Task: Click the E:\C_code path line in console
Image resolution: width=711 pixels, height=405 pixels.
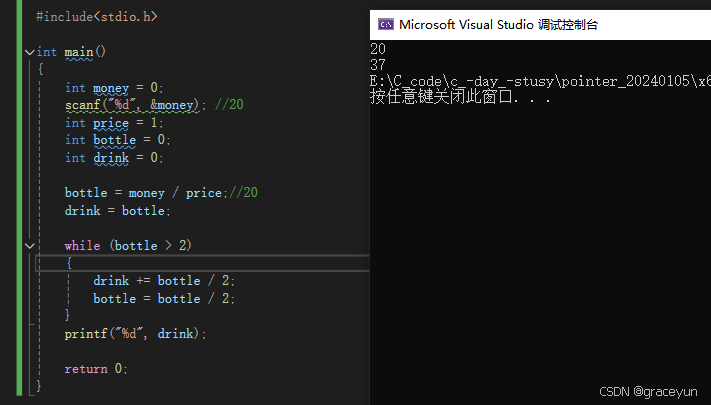Action: pos(540,81)
